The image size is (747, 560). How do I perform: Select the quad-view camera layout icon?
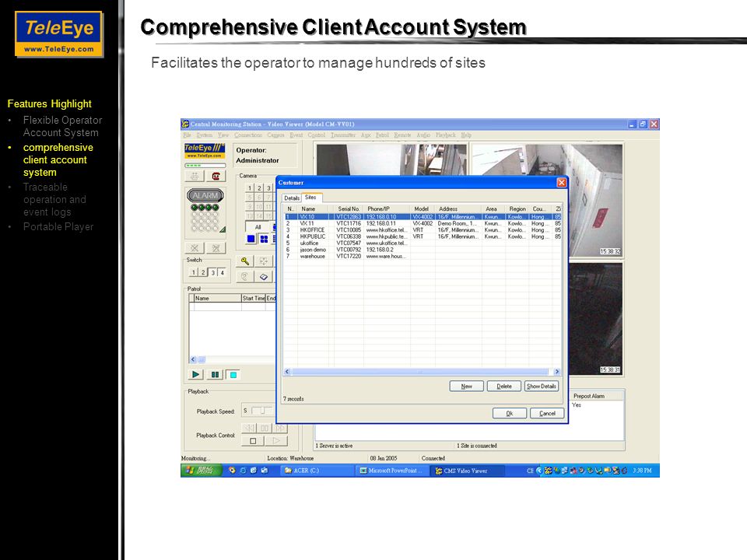264,239
